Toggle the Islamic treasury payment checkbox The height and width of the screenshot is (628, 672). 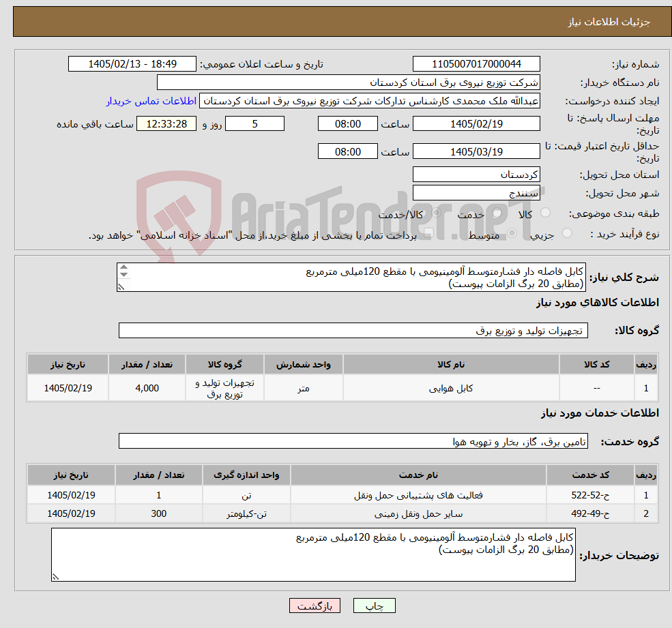428,233
